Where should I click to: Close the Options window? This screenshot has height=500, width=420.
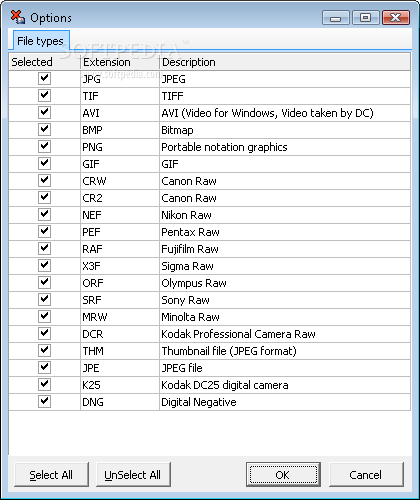pyautogui.click(x=396, y=17)
